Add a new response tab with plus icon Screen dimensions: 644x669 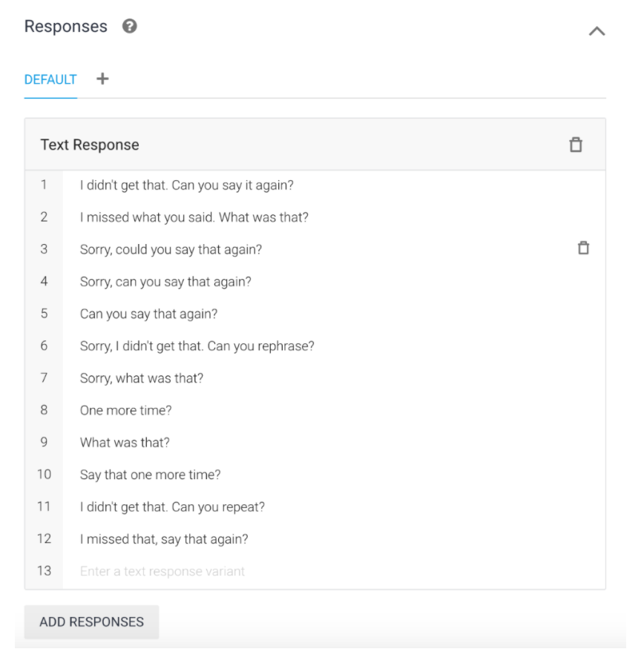point(102,79)
